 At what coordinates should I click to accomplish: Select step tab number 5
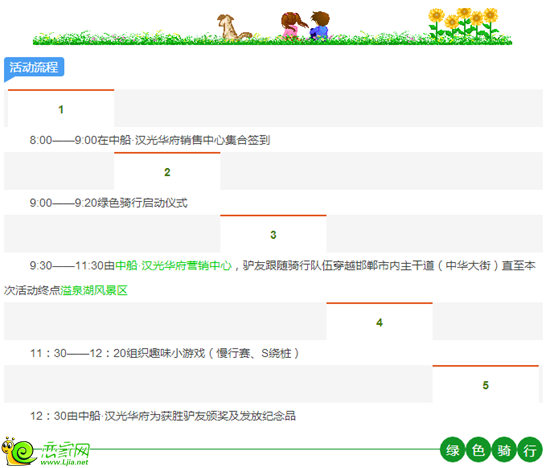coord(486,385)
